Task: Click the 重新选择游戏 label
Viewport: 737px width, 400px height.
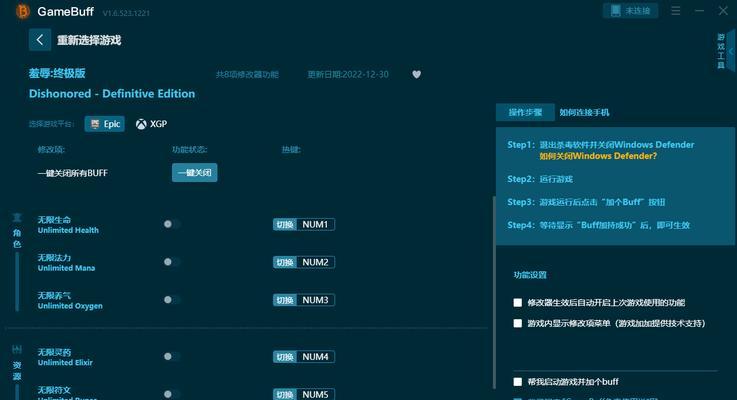Action: pyautogui.click(x=89, y=40)
